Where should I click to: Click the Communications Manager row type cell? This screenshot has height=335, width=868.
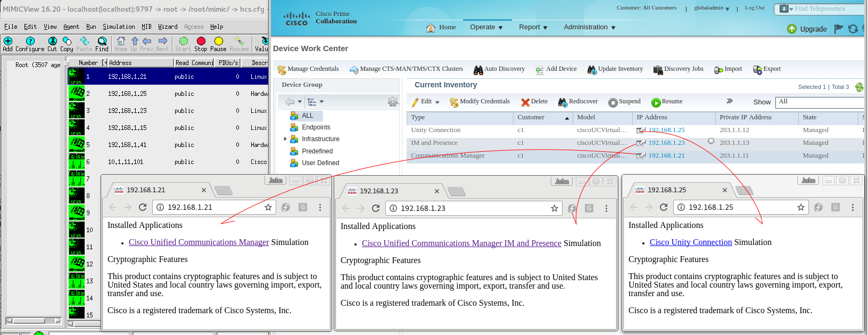(x=448, y=156)
